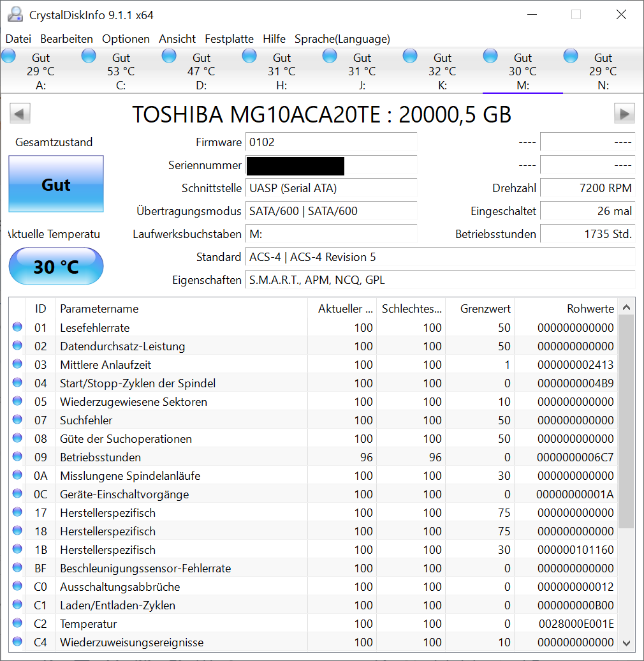Click raw value 0028000E001E
The width and height of the screenshot is (644, 661).
pos(576,623)
